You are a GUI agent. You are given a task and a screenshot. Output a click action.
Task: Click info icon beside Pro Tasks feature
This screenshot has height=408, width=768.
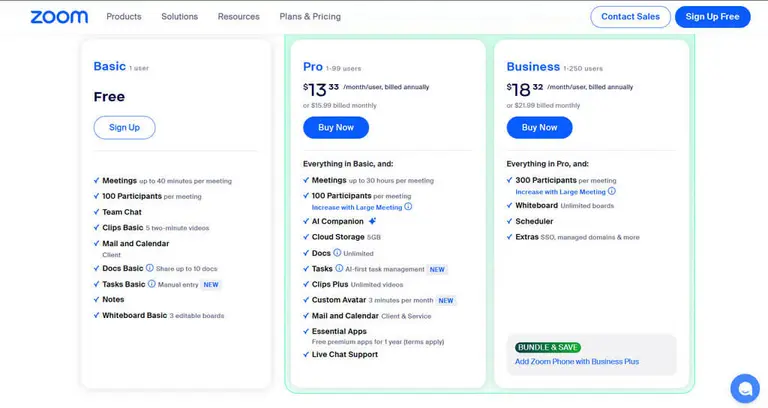(x=339, y=268)
